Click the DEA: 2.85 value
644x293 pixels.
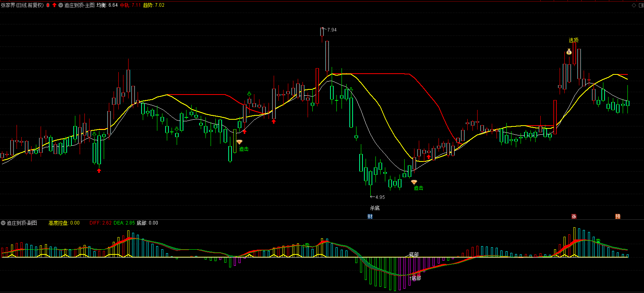coord(124,223)
